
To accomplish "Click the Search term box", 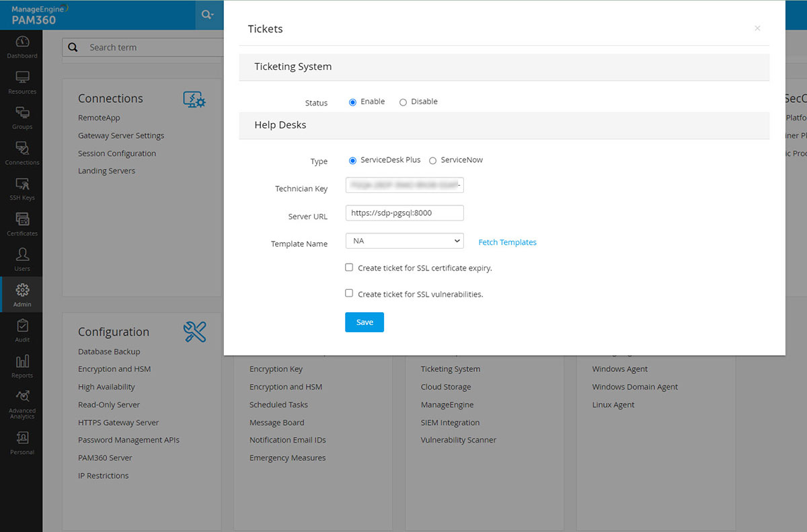I will point(143,48).
